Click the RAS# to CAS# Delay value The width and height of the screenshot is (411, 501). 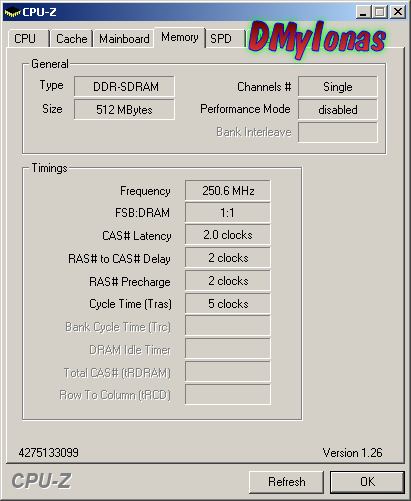pos(228,258)
